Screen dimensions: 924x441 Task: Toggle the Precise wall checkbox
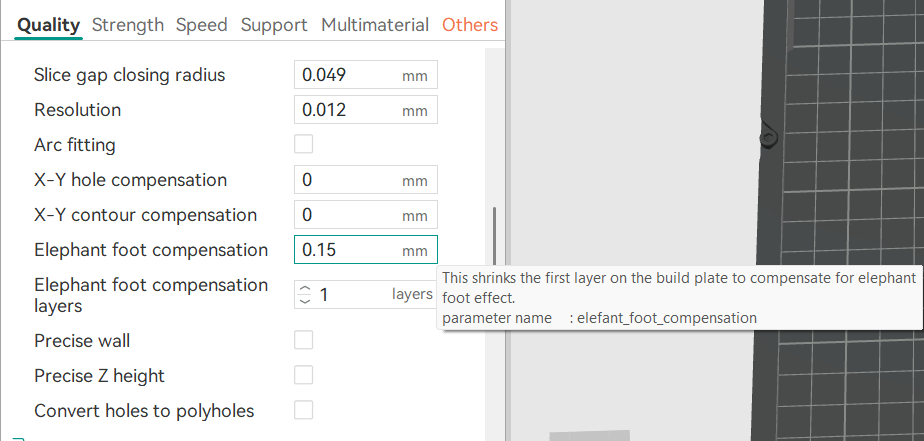[304, 341]
